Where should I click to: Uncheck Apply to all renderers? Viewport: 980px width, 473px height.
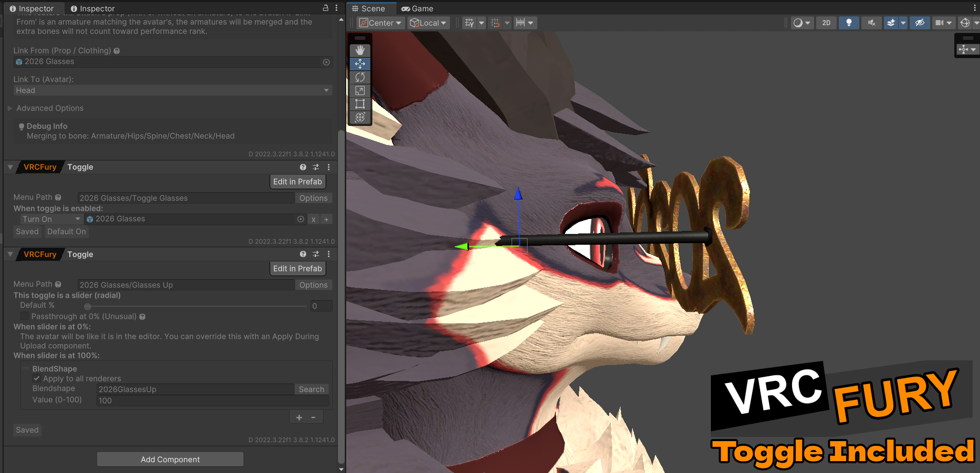37,378
